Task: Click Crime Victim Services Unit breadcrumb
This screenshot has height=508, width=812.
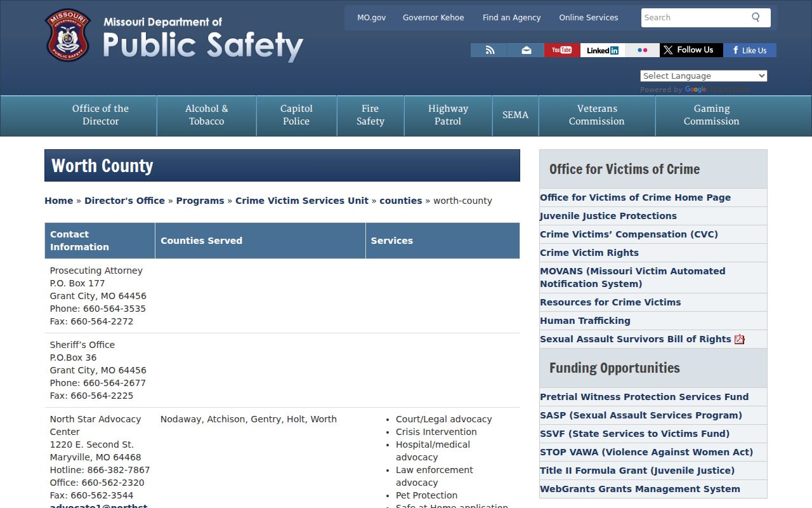Action: (x=301, y=201)
